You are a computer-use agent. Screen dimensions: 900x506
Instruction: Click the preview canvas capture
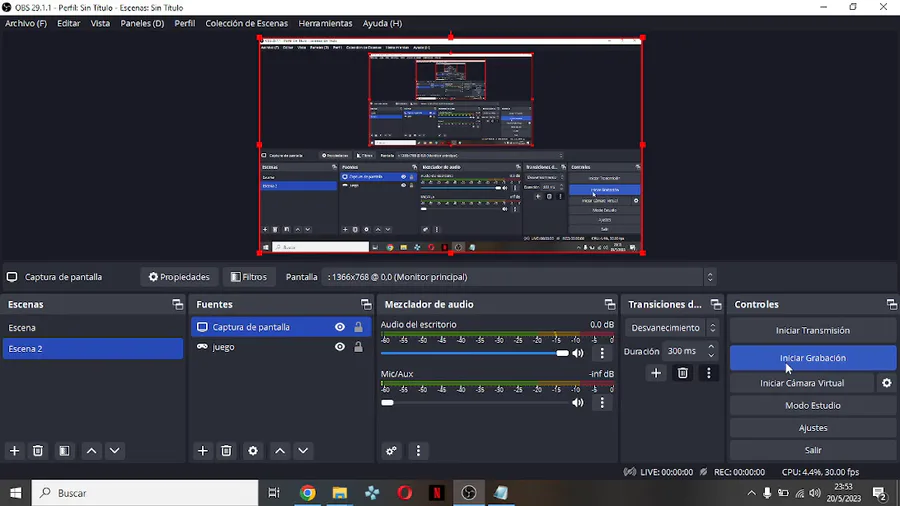(451, 145)
